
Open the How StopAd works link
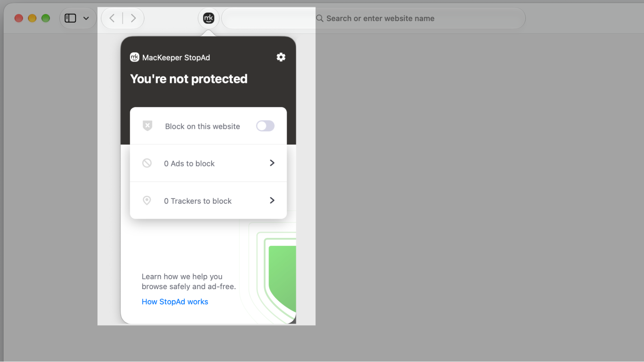(175, 302)
